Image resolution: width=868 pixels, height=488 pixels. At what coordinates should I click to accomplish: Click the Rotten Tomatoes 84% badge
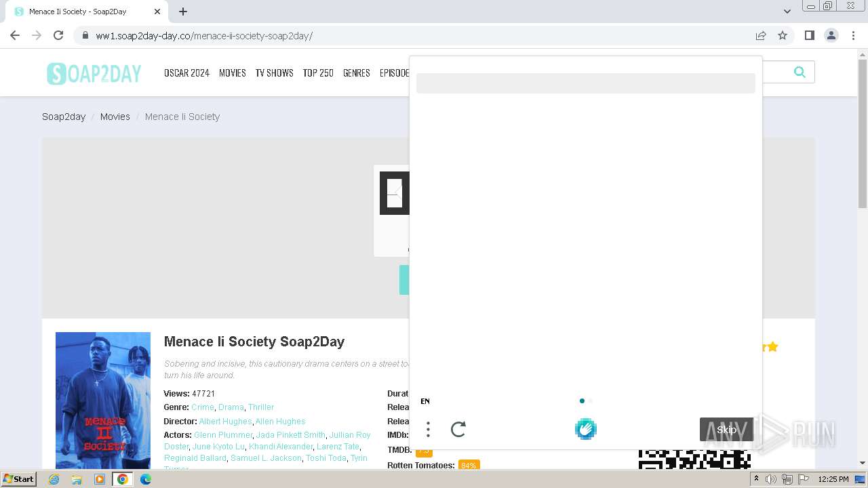pos(468,466)
